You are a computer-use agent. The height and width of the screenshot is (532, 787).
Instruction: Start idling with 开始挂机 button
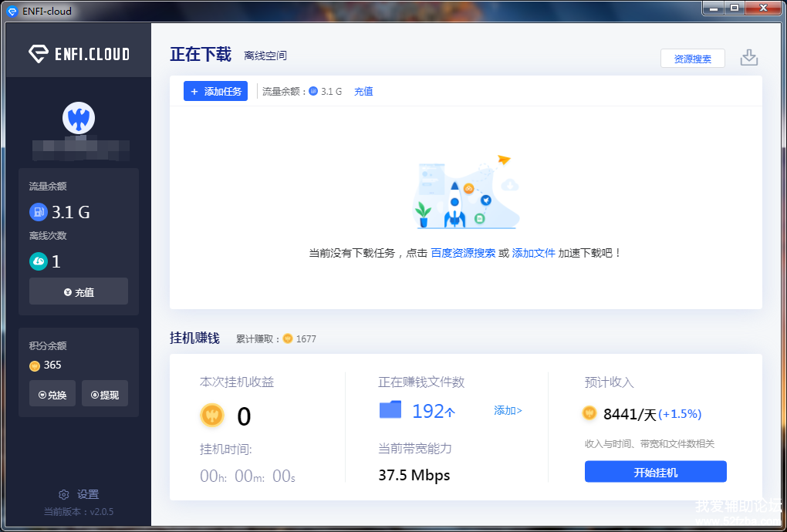tap(655, 472)
